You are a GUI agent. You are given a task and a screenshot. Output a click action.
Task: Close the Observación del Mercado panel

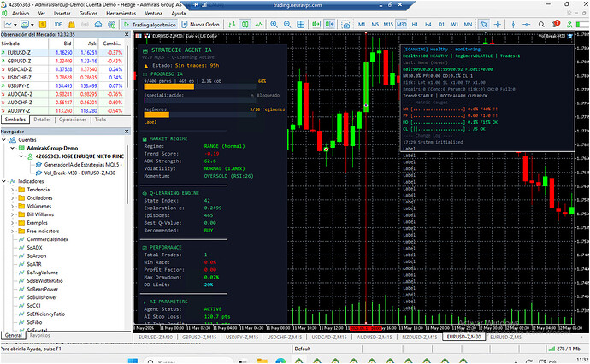(127, 34)
